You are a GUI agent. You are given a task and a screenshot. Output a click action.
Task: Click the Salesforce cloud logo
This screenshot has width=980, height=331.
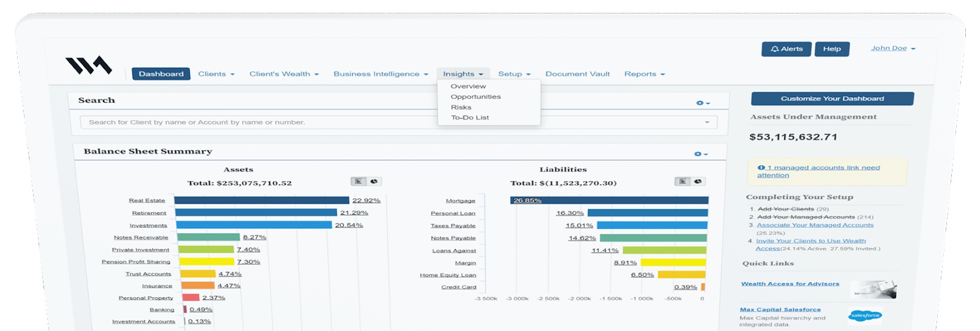(865, 316)
